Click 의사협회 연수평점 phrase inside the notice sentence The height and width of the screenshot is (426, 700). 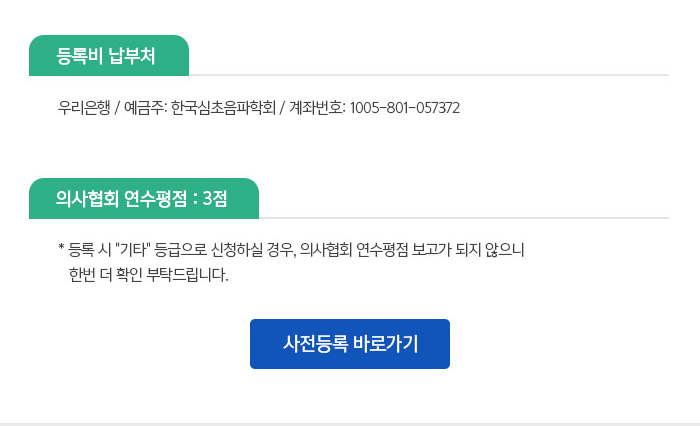(354, 249)
